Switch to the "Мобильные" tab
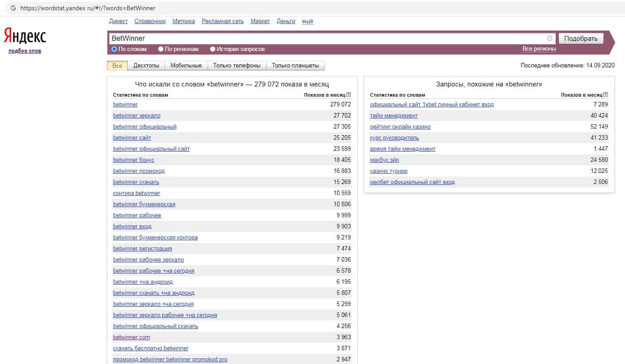625x364 pixels. click(x=186, y=66)
